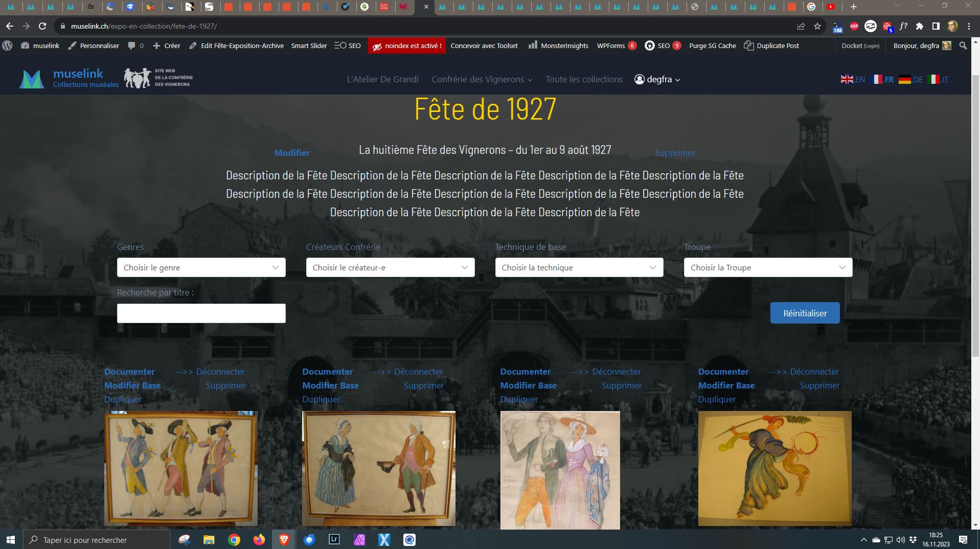The image size is (980, 549).
Task: Close the active browser tab
Action: (x=426, y=7)
